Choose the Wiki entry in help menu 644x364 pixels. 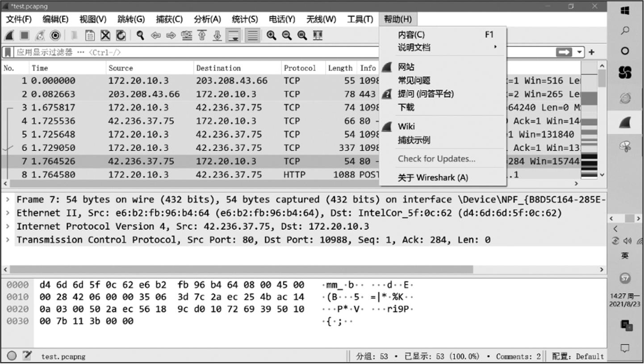(x=406, y=126)
